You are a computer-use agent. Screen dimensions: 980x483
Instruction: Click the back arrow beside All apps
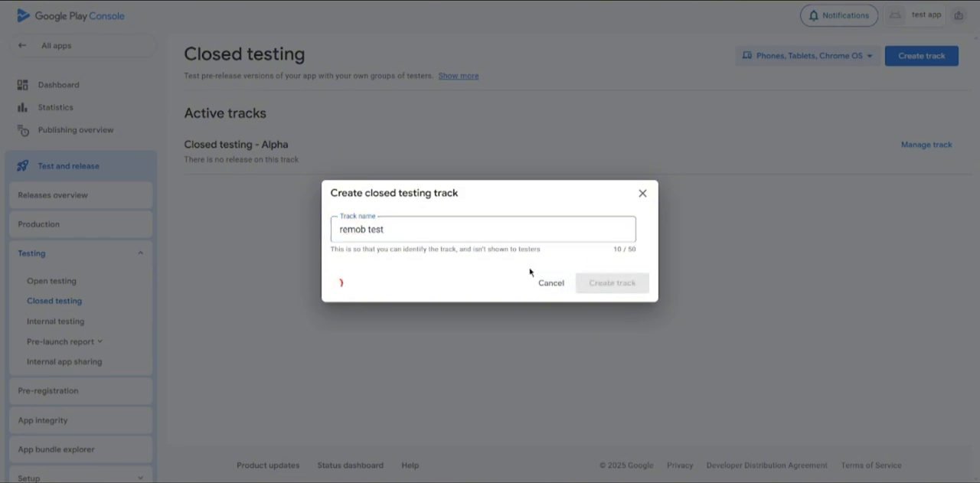(x=22, y=46)
